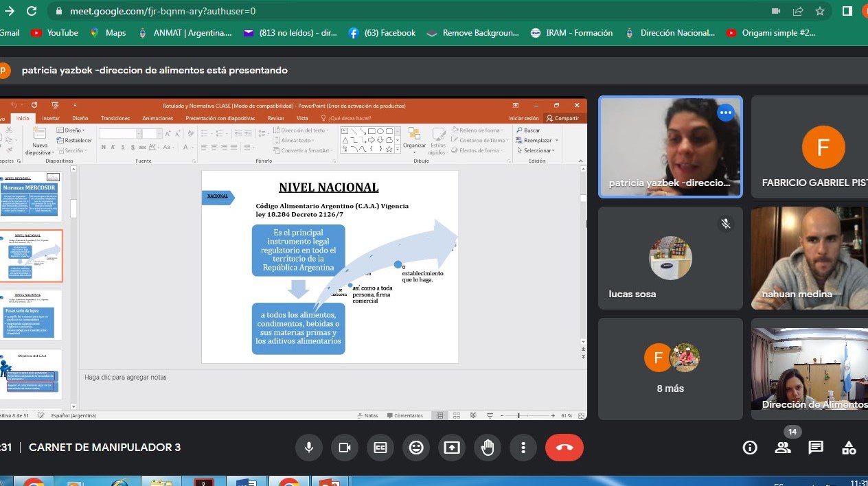This screenshot has width=868, height=486.
Task: Open the YouTube bookmark
Action: tap(55, 33)
